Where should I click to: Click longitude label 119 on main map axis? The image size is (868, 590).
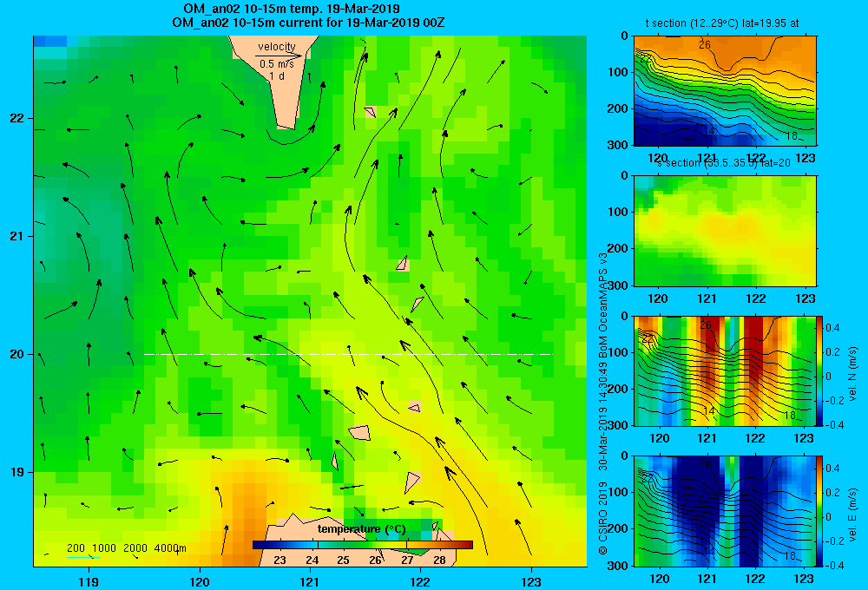coord(89,581)
